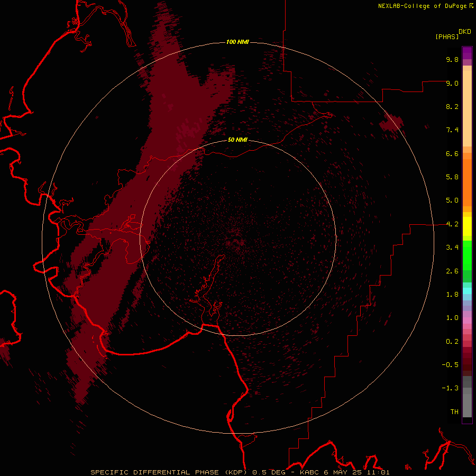Screen dimensions: 476x476
Task: Select the 1.0 scale value
Action: click(x=452, y=318)
